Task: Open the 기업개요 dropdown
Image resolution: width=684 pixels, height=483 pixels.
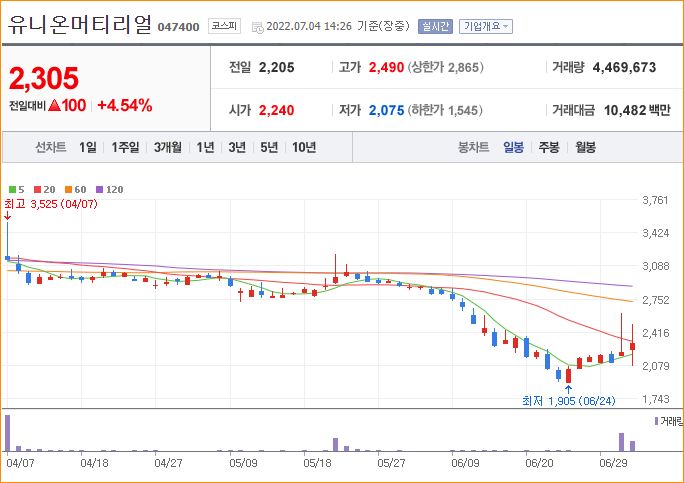Action: (x=486, y=27)
